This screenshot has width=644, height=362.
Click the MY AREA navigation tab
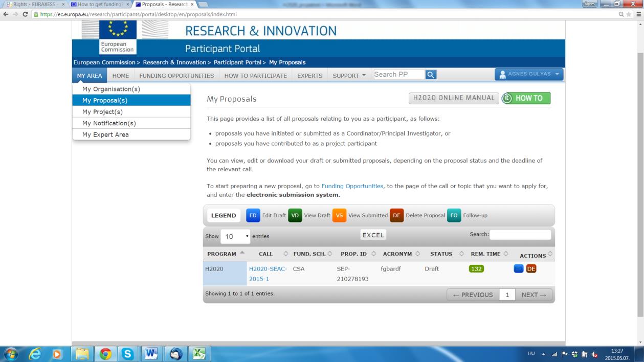[90, 76]
